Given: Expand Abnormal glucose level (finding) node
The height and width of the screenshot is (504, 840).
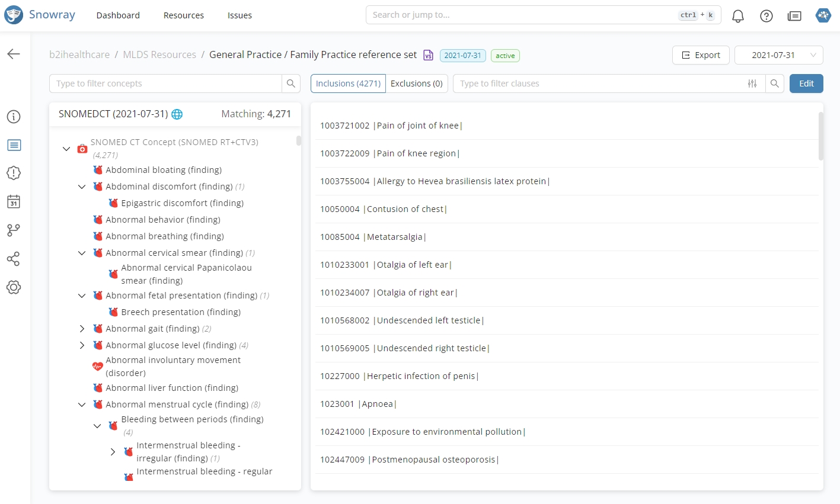Looking at the screenshot, I should pos(82,345).
